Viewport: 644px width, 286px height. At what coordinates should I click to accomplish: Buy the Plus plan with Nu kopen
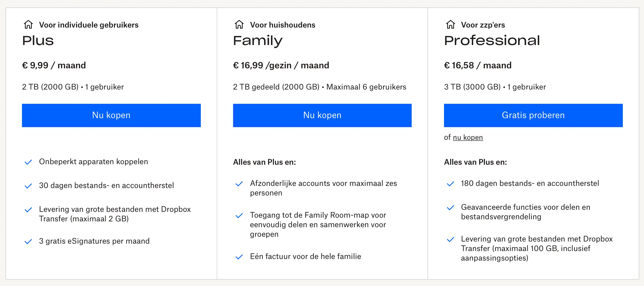click(x=111, y=115)
